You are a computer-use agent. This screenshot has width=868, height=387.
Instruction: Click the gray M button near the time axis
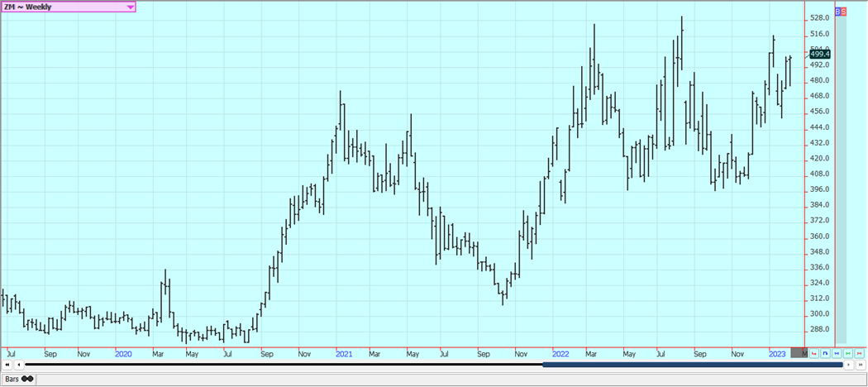click(799, 352)
